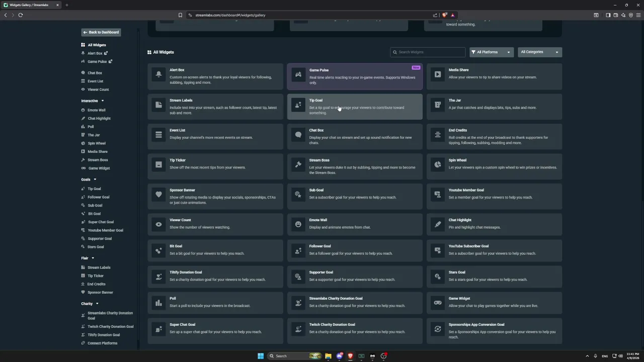
Task: Open the Brave shields icon
Action: [x=444, y=15]
